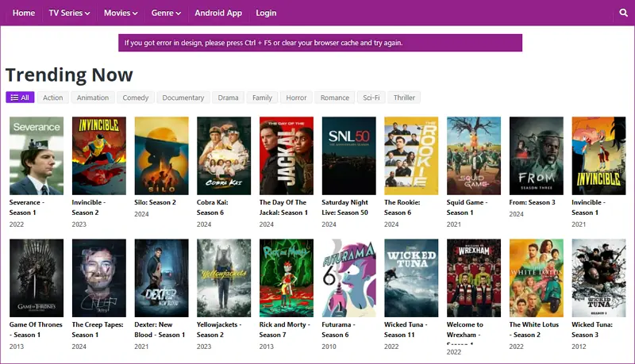Click 'From: Season 3' title link
This screenshot has height=364, width=635.
coord(532,202)
